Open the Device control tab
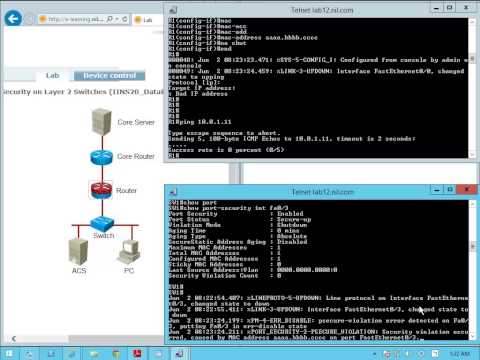Screen dimensions: 480x360 coord(109,76)
